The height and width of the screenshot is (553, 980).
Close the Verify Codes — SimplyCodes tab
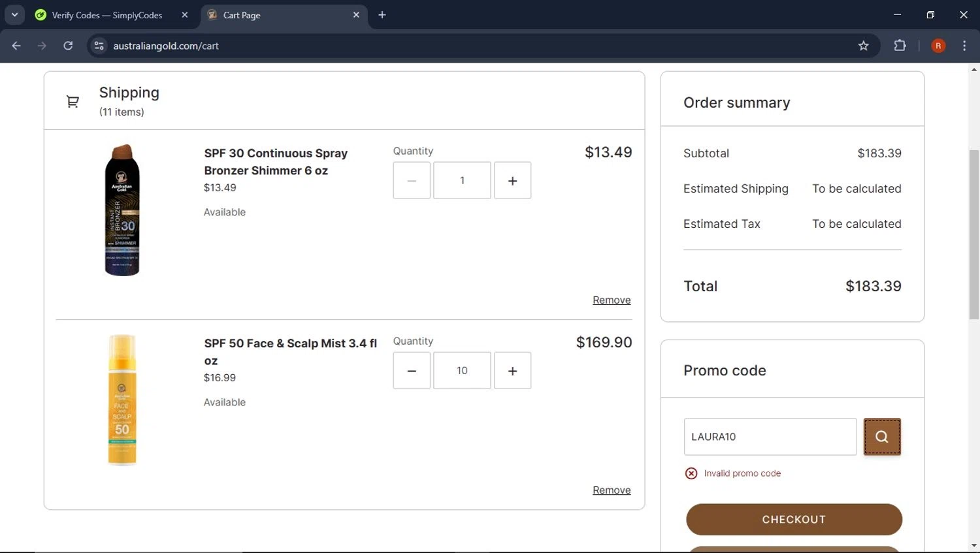click(x=185, y=15)
